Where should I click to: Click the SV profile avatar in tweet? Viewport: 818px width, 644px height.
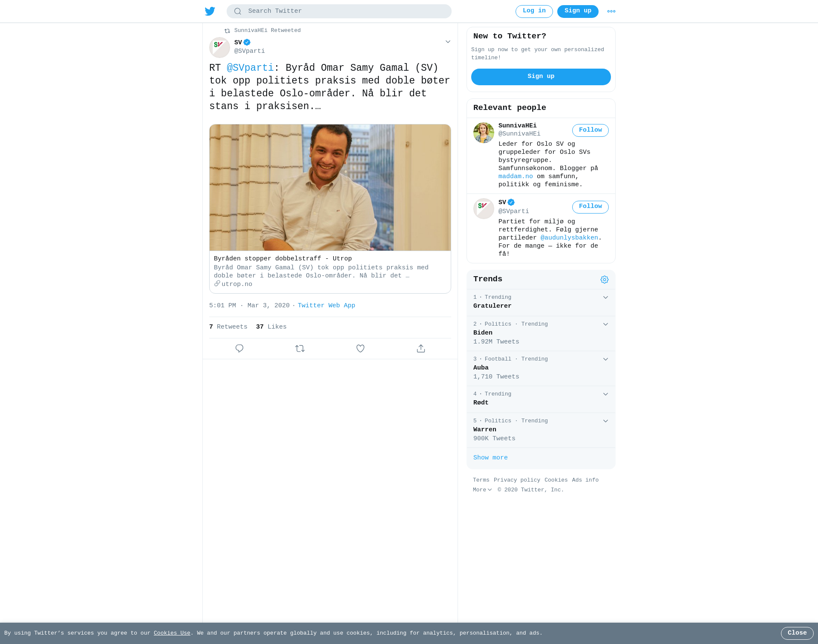[x=219, y=47]
